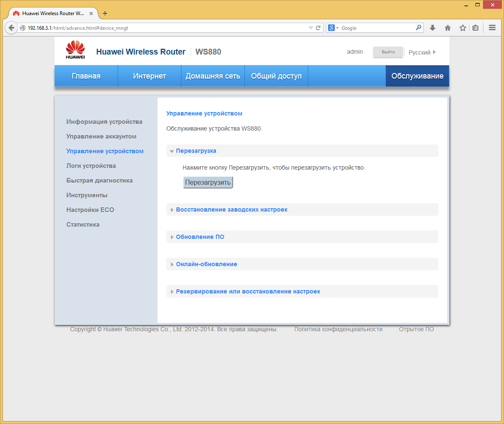This screenshot has width=504, height=424.
Task: Expand Восстановление заводских настроек section
Action: click(302, 209)
